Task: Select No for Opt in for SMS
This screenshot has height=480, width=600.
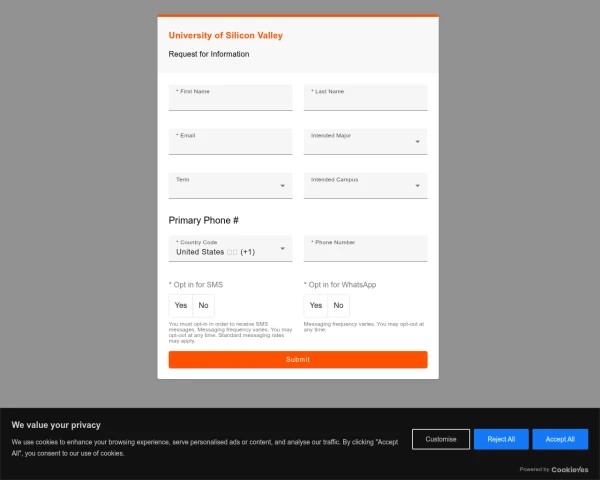Action: pyautogui.click(x=203, y=305)
